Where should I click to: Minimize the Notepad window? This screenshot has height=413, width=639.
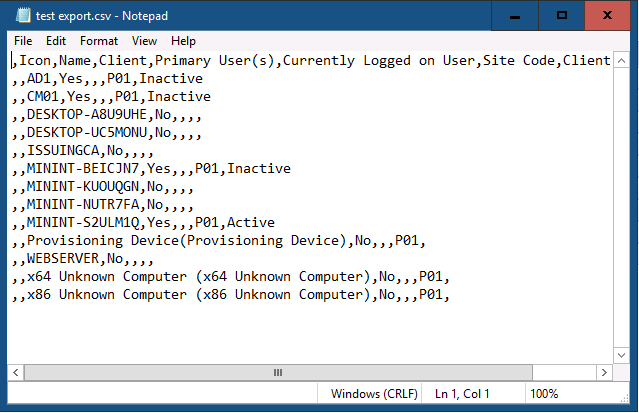point(515,16)
